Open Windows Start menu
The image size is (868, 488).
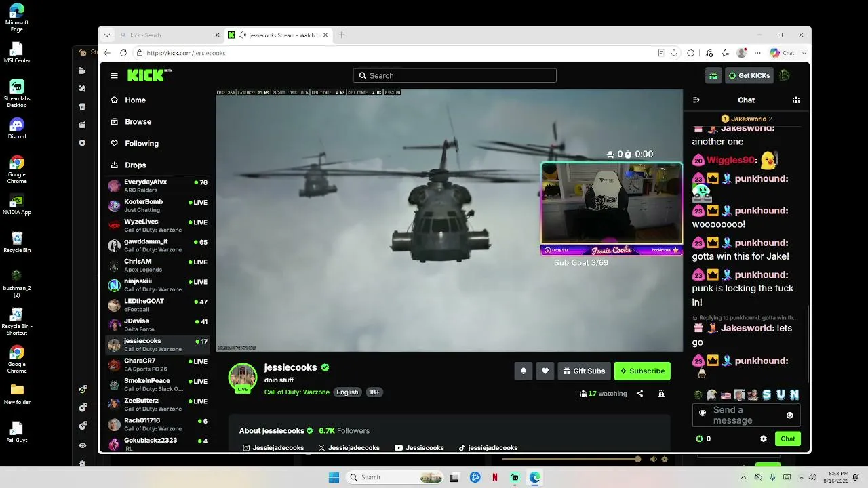pos(334,477)
